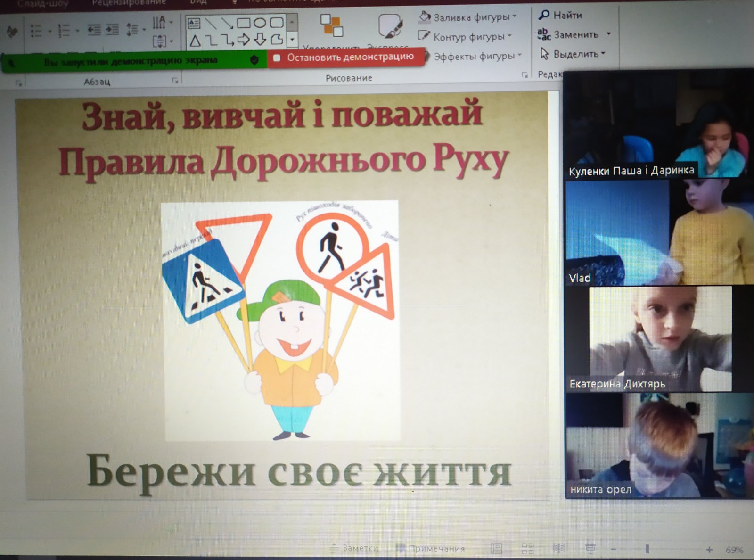The height and width of the screenshot is (560, 754).
Task: Select the oval shape in shapes gallery
Action: pos(260,23)
